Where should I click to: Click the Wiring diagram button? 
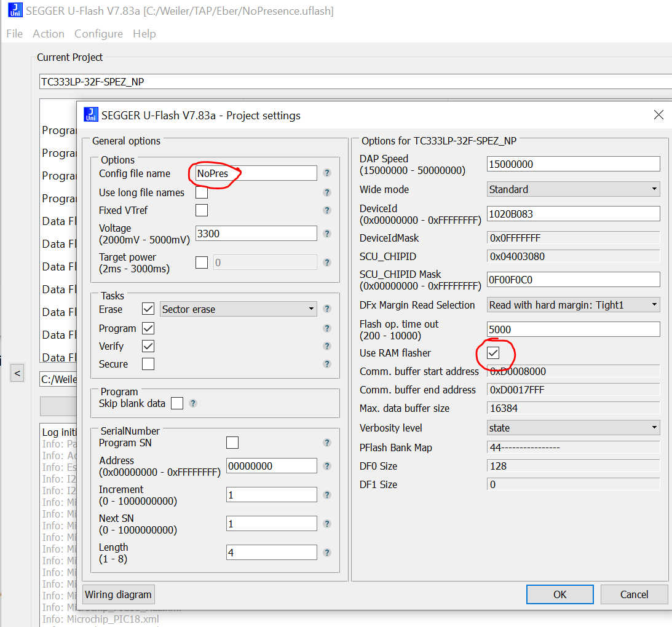point(118,594)
